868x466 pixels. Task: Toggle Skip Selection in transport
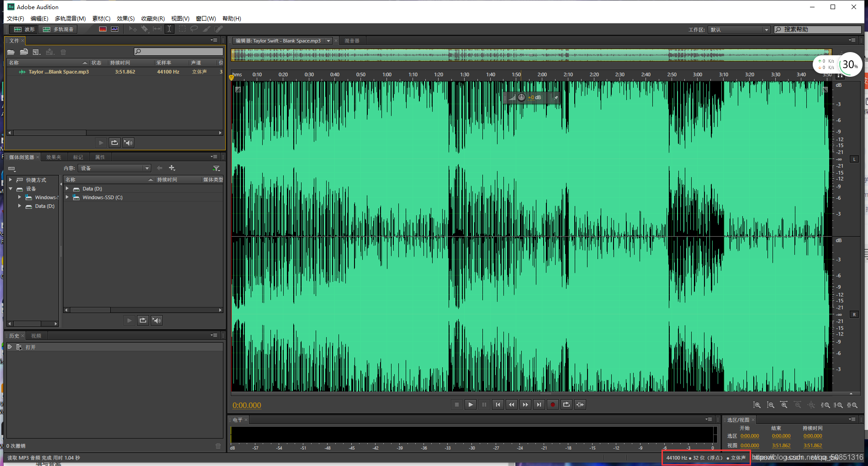point(580,405)
